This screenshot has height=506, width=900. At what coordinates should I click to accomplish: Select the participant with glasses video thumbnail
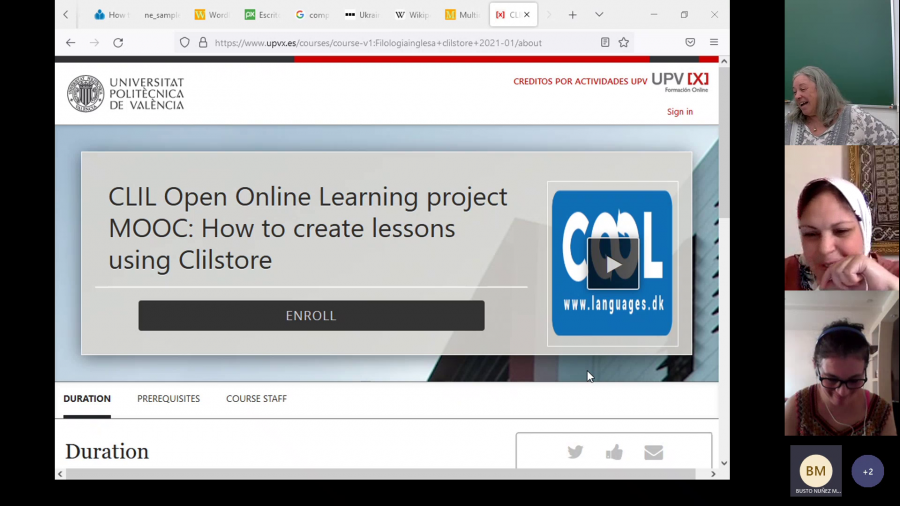[841, 363]
